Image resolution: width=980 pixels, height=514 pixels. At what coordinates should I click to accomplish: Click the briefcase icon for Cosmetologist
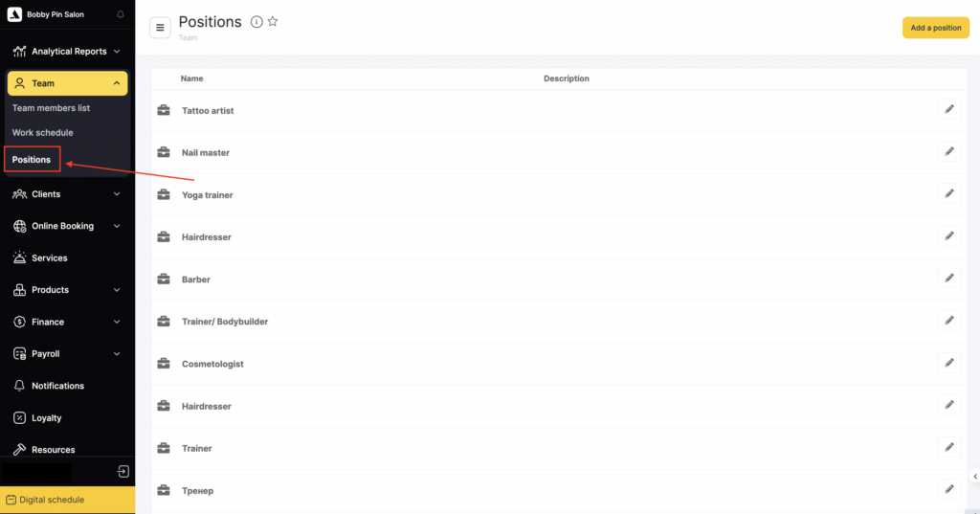[x=164, y=364]
